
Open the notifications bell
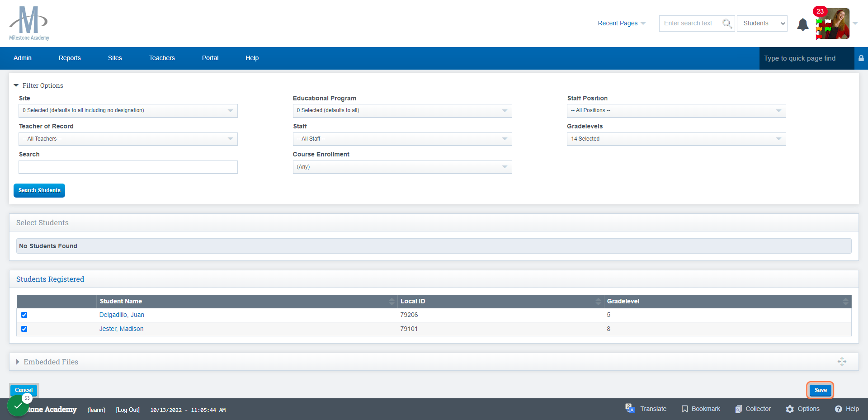pos(803,24)
